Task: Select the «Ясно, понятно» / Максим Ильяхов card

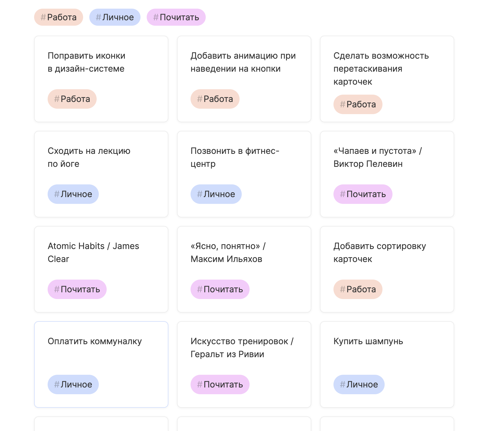Action: (228, 253)
